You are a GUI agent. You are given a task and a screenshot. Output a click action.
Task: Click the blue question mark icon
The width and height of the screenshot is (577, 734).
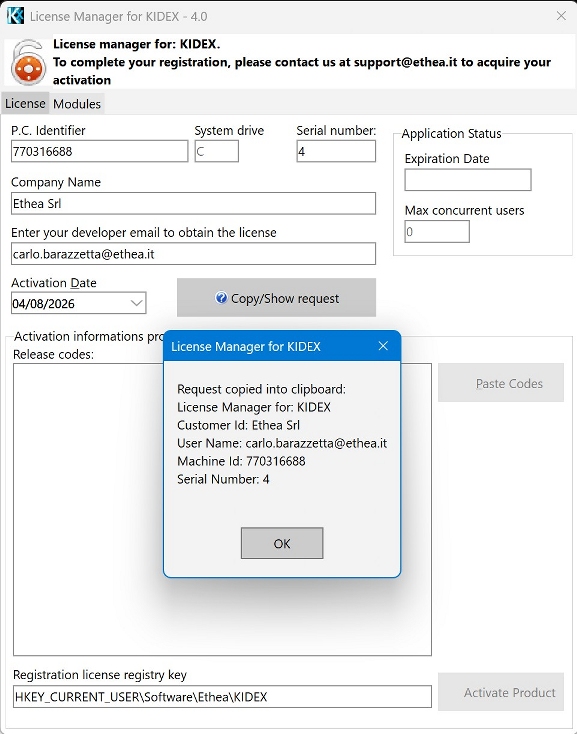[221, 298]
